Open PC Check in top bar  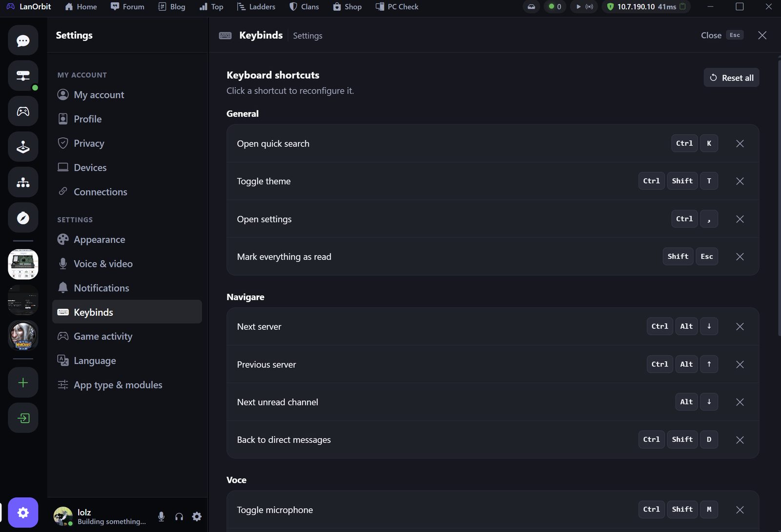tap(397, 7)
